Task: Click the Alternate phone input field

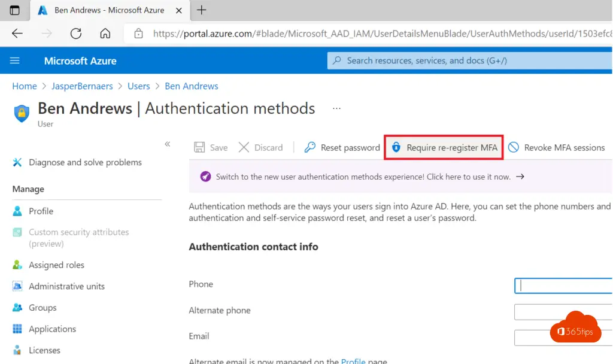Action: coord(563,311)
